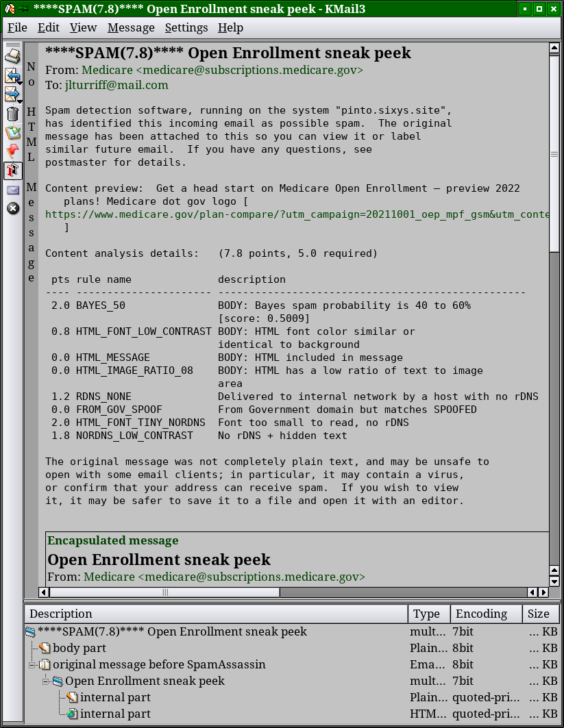Click the BAYES_50 rule name text
Viewport: 564px width, 728px height.
pos(101,305)
